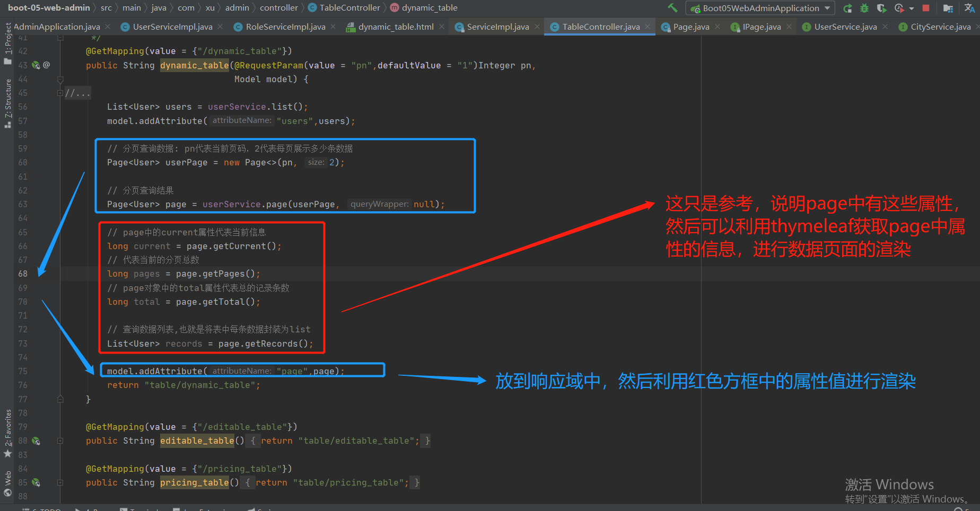Click the @ gutter marker on line 43
The width and height of the screenshot is (980, 511).
click(x=47, y=65)
